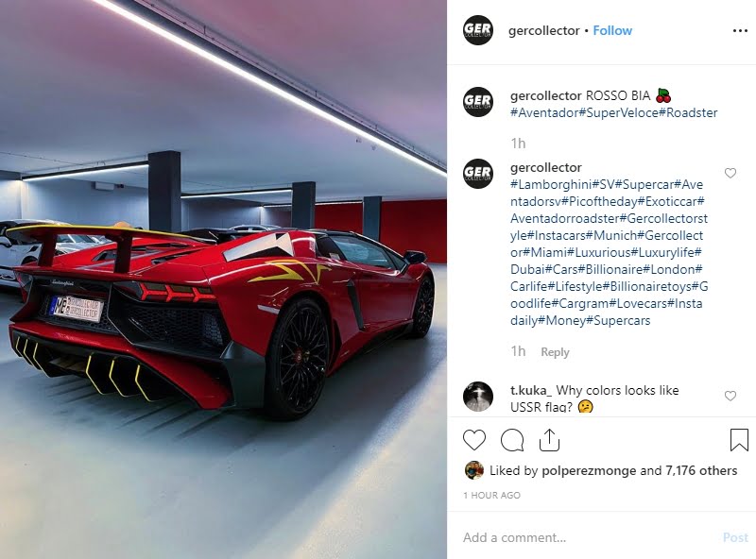The height and width of the screenshot is (559, 756).
Task: Click gercollector avatar beside ROSSO BIA caption
Action: (478, 102)
